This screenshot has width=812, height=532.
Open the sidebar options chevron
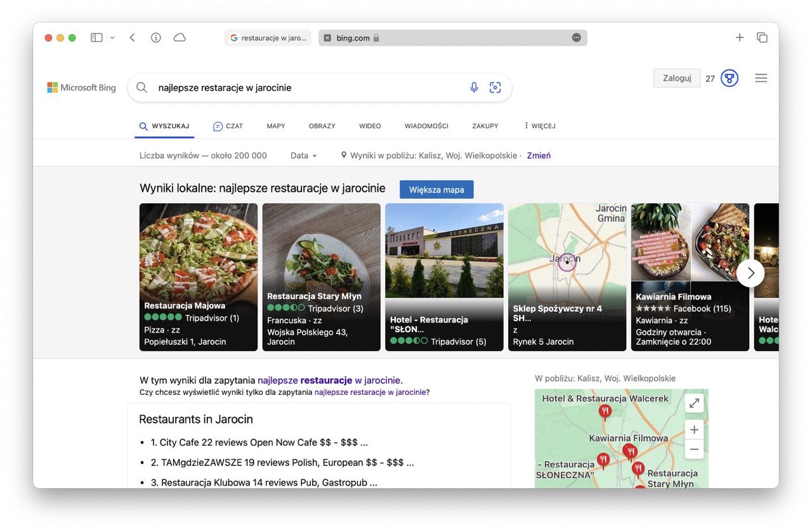[112, 38]
